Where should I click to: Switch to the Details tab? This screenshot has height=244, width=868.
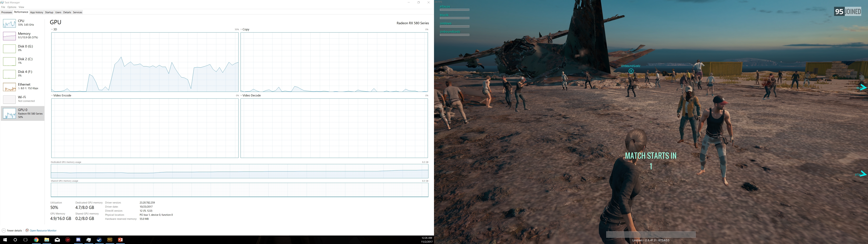pos(67,13)
